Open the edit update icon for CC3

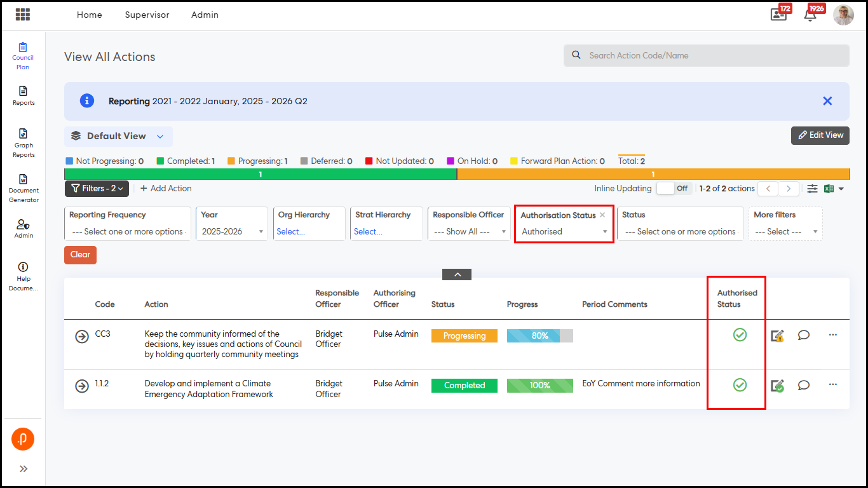(x=777, y=335)
